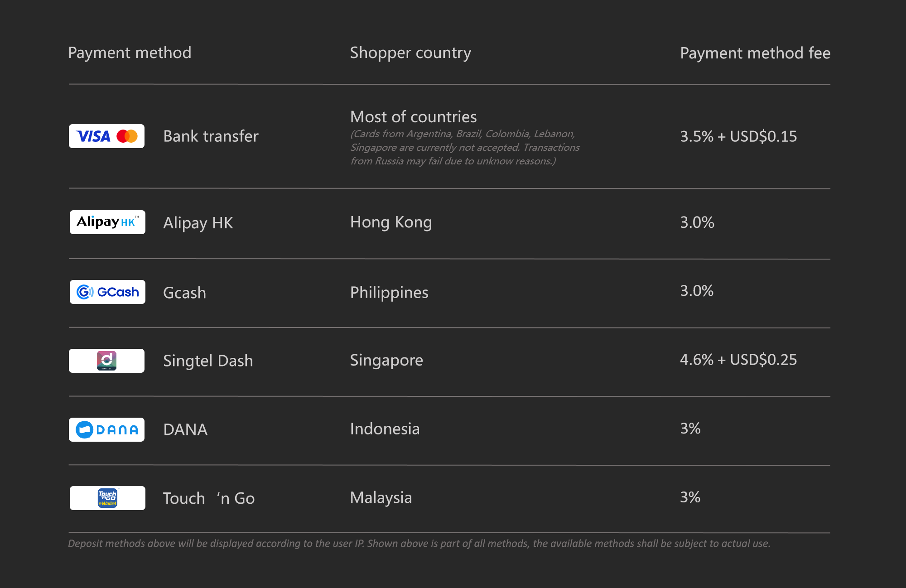Viewport: 906px width, 588px height.
Task: Click the 3.5% + USD$0.15 fee
Action: pos(738,136)
